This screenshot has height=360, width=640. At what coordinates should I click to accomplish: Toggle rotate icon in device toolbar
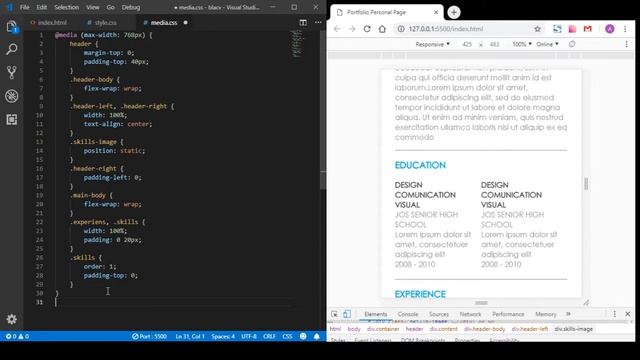tap(572, 44)
